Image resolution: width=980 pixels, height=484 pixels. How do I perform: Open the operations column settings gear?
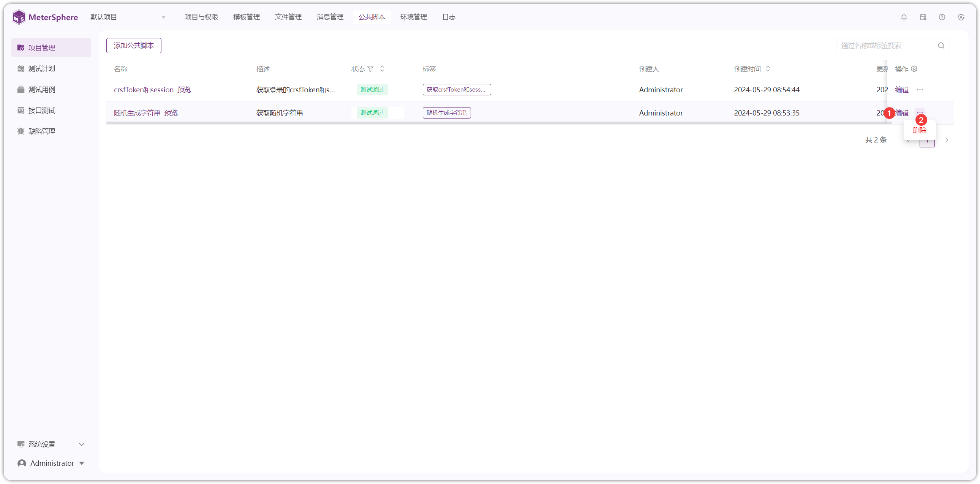point(914,69)
